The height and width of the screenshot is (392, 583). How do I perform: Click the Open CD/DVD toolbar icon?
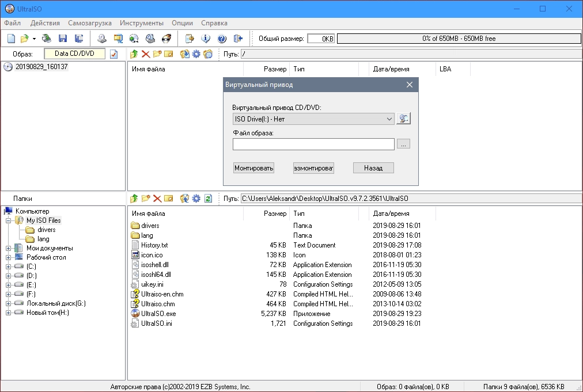[47, 38]
